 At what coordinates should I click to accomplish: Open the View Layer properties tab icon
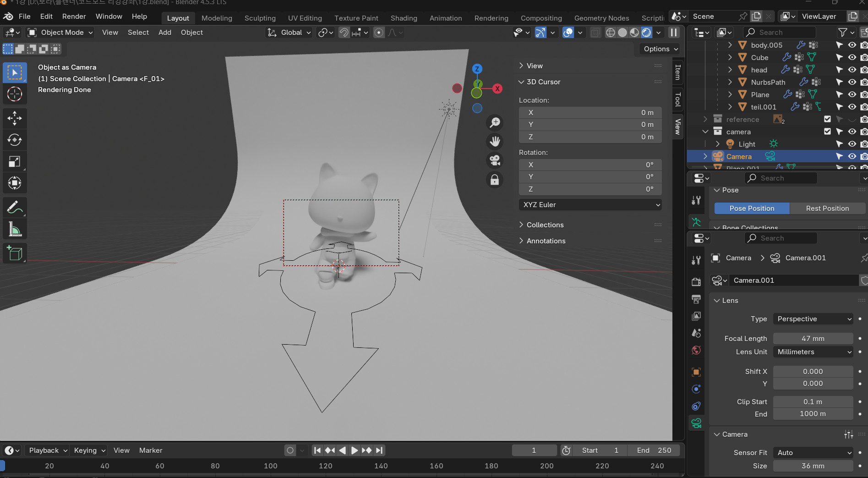click(696, 316)
